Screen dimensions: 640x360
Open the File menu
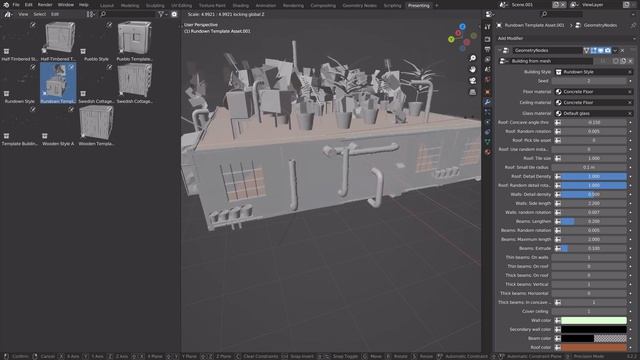click(16, 5)
